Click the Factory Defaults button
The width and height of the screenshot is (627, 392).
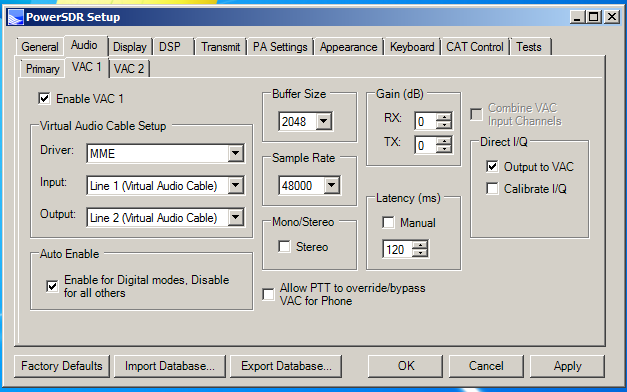pos(62,366)
